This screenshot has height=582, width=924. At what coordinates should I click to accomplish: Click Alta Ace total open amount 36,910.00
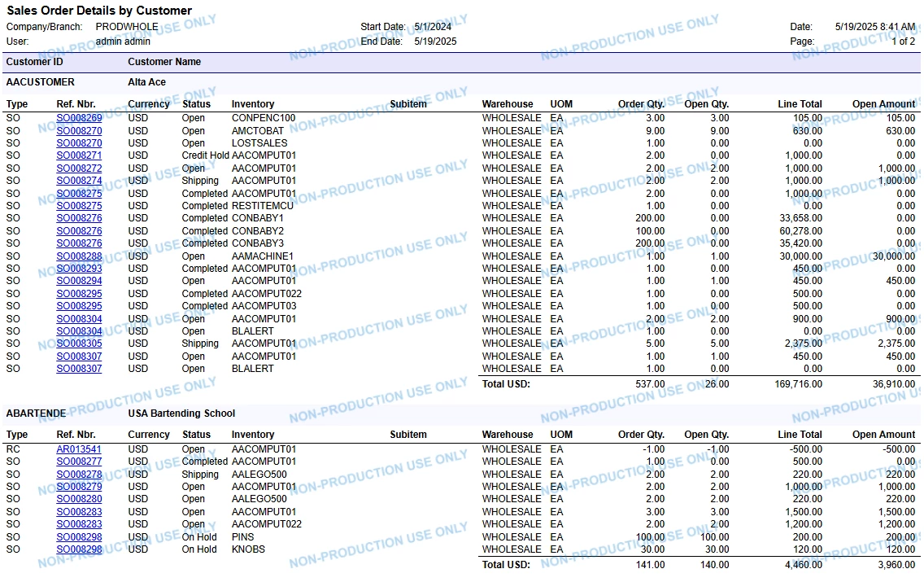pos(894,384)
